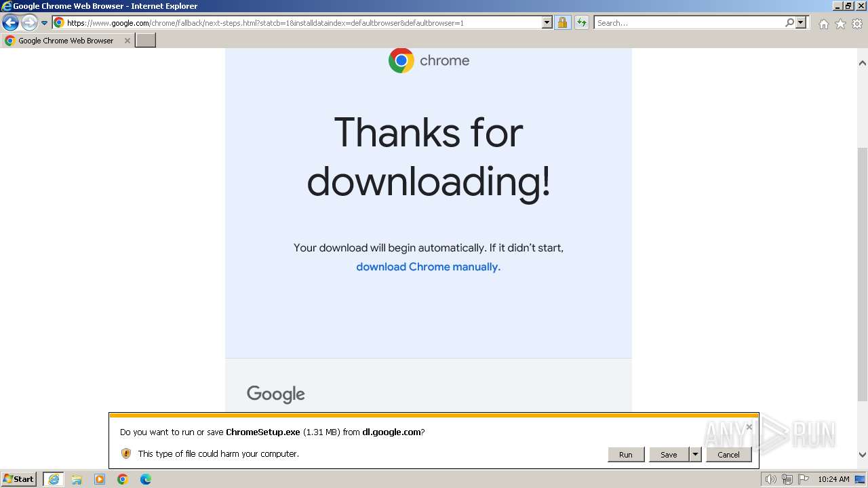
Task: Launch Microsoft Edge from the taskbar
Action: [x=146, y=479]
